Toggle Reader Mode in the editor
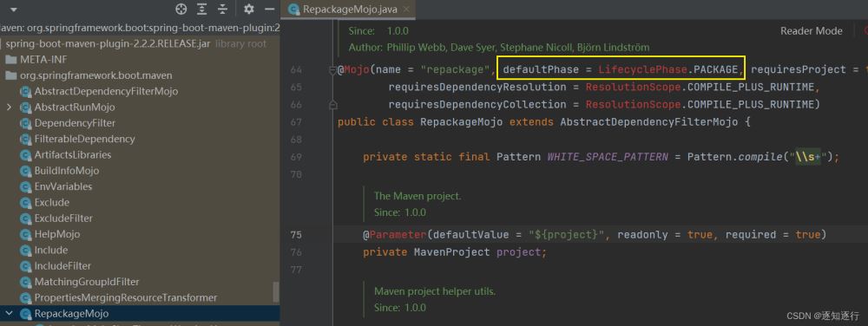This screenshot has width=868, height=326. coord(811,31)
